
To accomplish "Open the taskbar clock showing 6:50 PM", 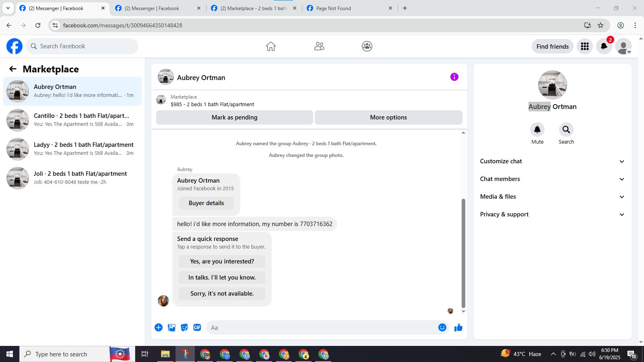I will point(610,354).
